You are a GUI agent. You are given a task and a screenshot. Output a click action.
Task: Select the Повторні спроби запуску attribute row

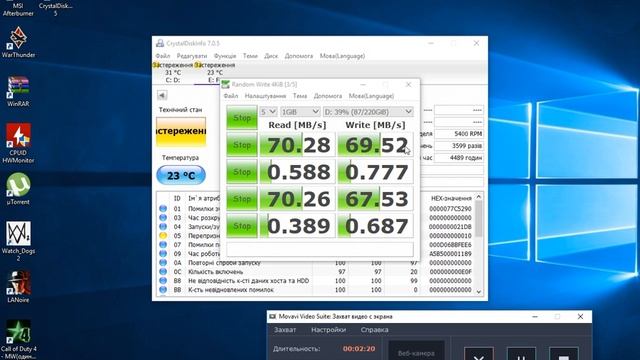click(316, 263)
